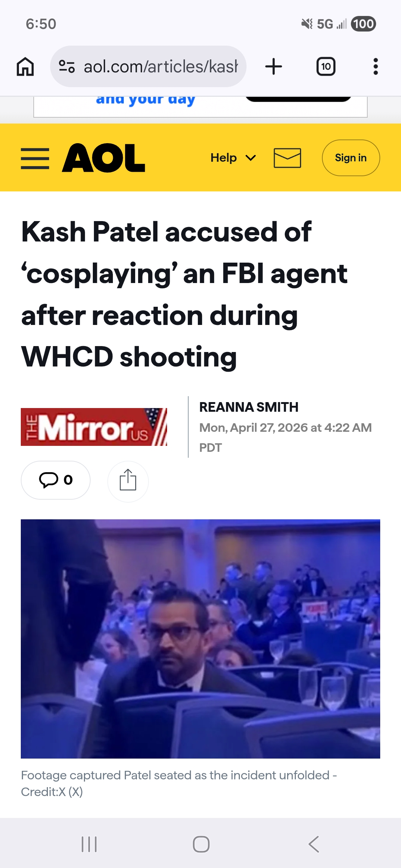Open author Reanna Smith's link
The image size is (401, 868).
point(249,407)
